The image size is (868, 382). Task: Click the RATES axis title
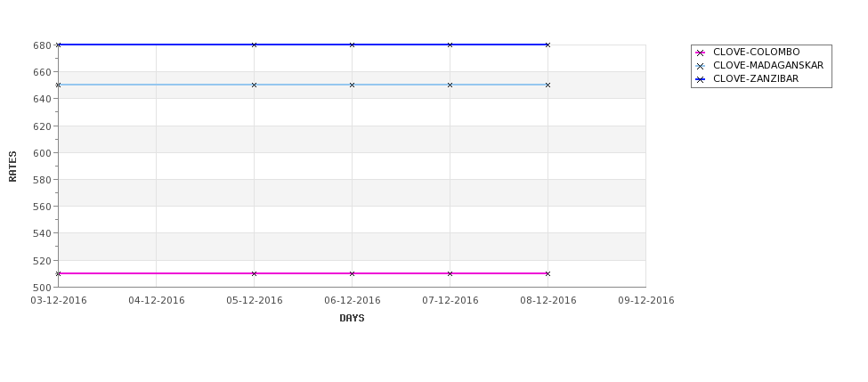click(12, 167)
